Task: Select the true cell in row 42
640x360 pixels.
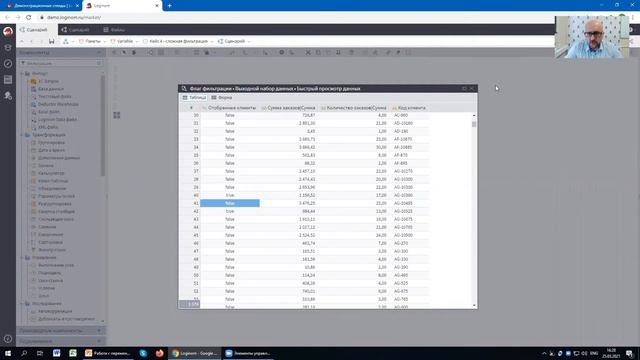Action: click(x=230, y=211)
